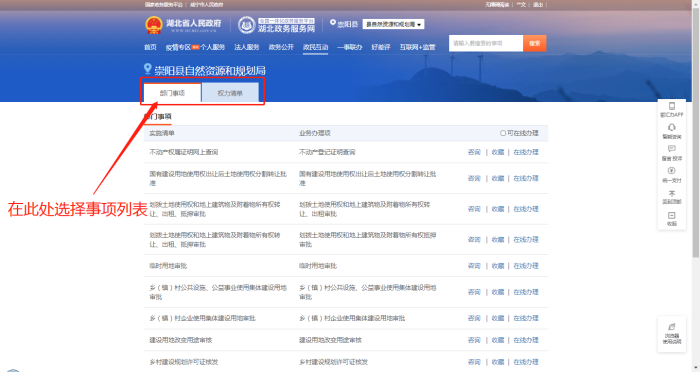Click the location pin next to 崇阳县

[333, 23]
